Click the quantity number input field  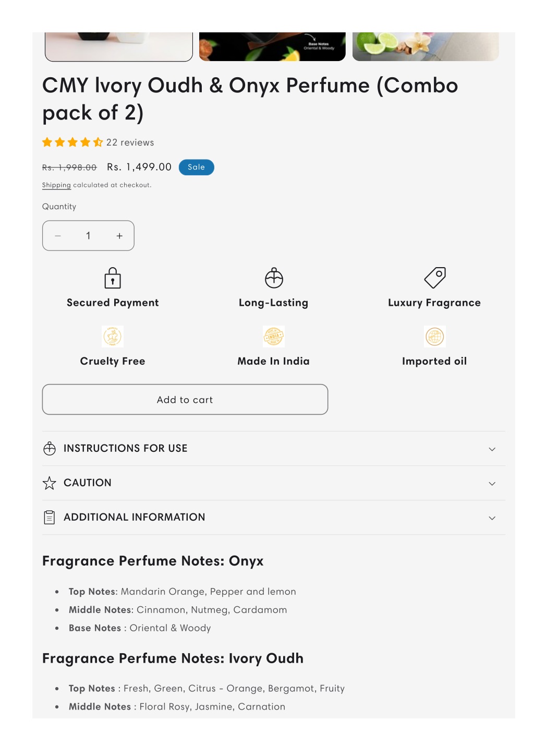point(89,236)
